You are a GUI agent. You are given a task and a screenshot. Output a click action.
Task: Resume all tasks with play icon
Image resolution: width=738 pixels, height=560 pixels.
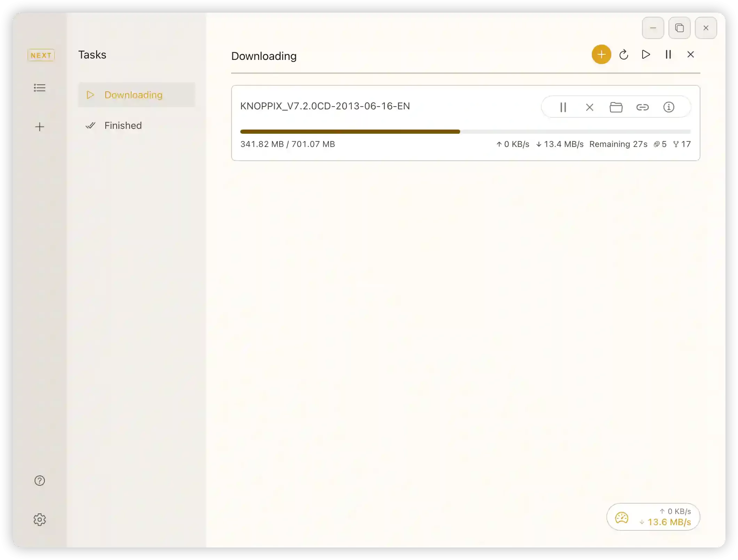(x=646, y=55)
